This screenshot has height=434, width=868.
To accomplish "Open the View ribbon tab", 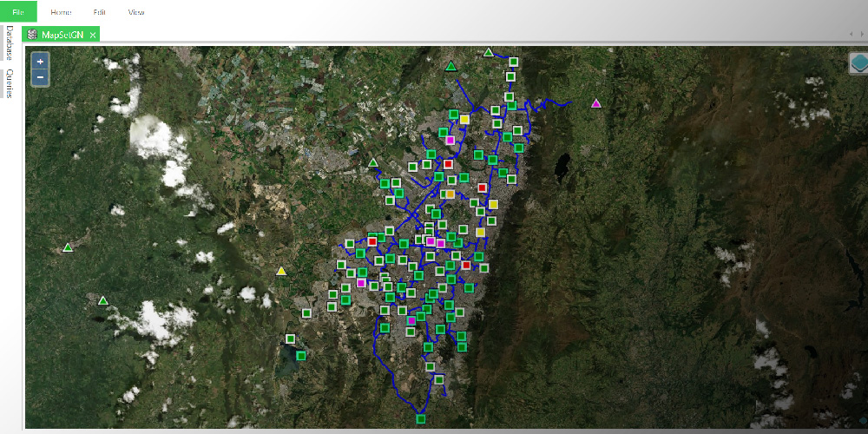I will tap(136, 12).
